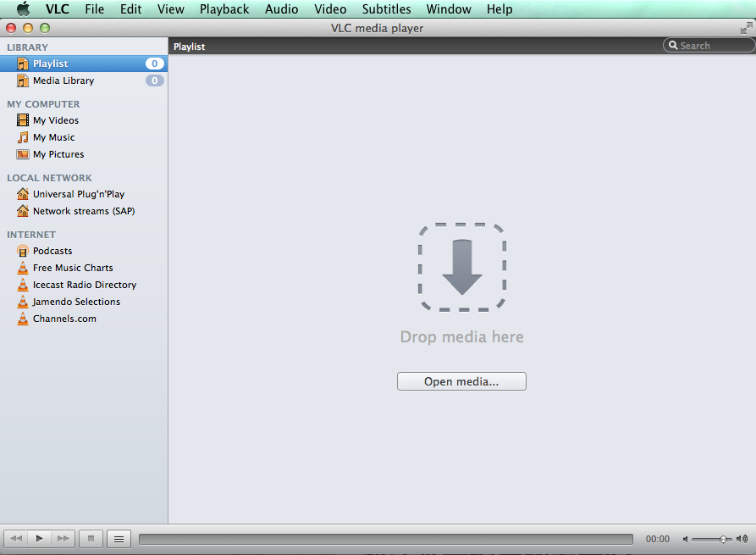The width and height of the screenshot is (756, 555).
Task: Click the My Videos film icon
Action: [x=23, y=119]
